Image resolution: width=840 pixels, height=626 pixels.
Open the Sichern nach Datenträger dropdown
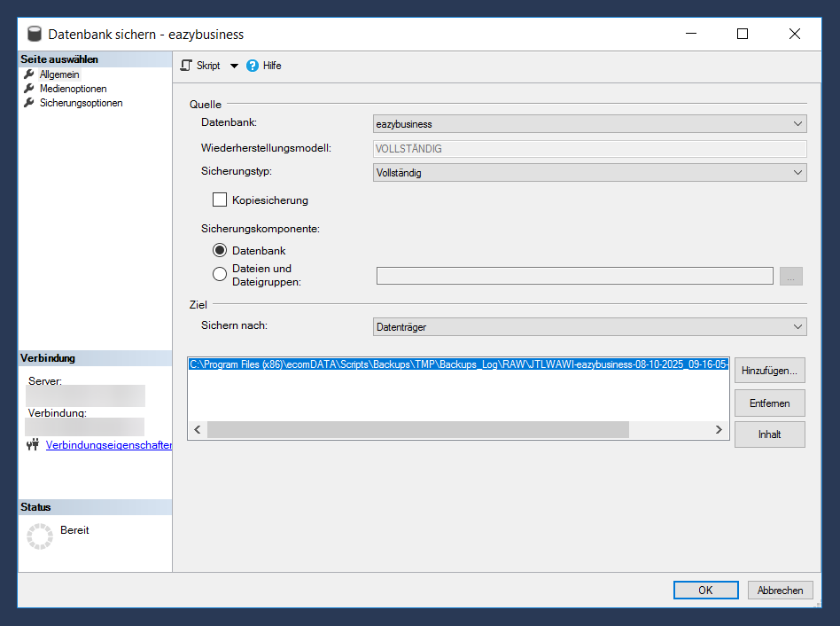point(589,327)
